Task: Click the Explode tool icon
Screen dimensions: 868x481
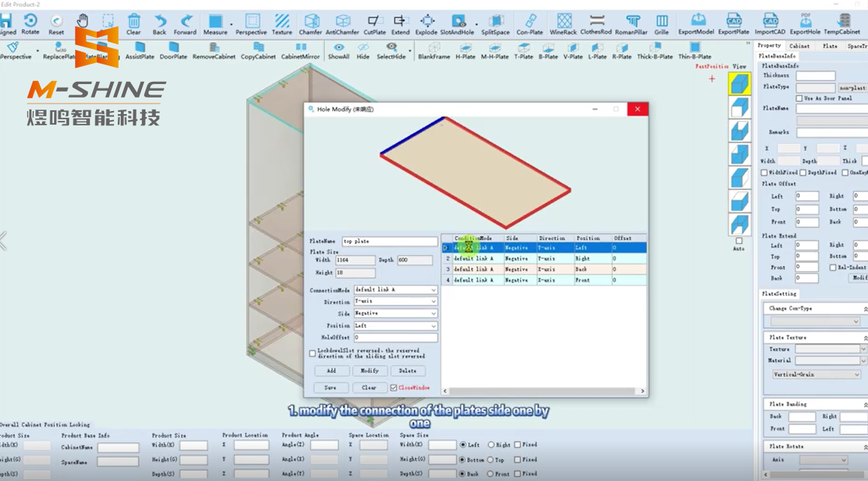Action: 428,20
